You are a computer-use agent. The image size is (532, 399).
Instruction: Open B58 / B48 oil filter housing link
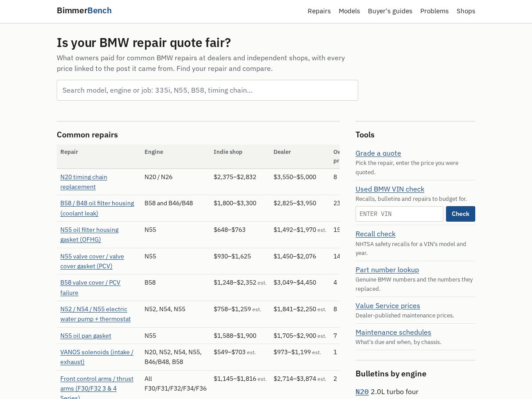97,208
